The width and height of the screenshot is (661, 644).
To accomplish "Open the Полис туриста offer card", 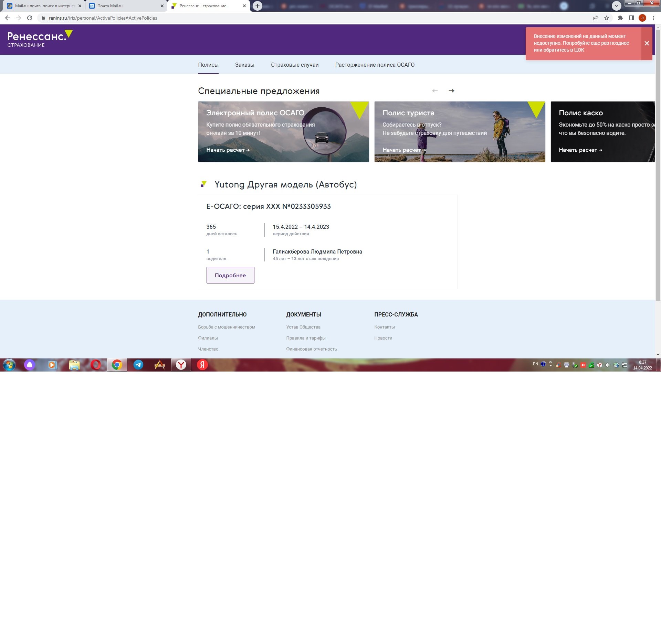I will click(x=460, y=132).
